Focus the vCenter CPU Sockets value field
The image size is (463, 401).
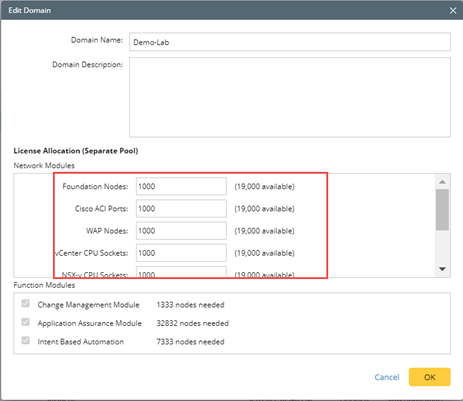click(x=181, y=253)
